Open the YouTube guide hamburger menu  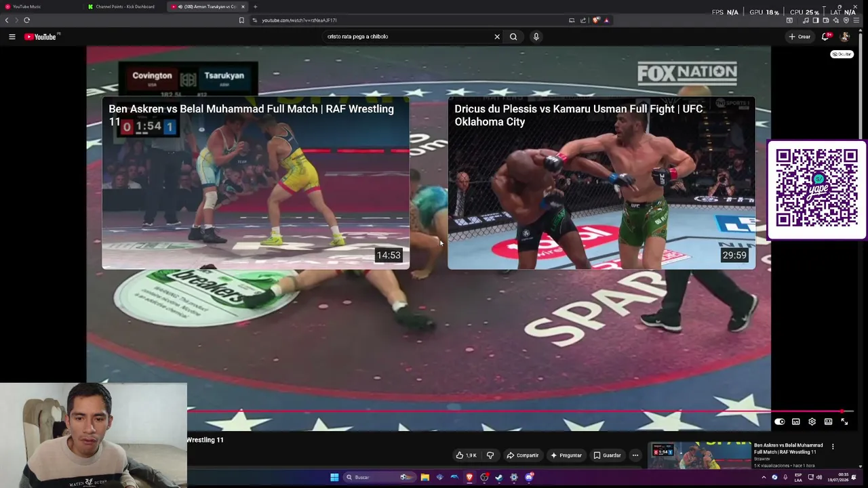pyautogui.click(x=12, y=37)
